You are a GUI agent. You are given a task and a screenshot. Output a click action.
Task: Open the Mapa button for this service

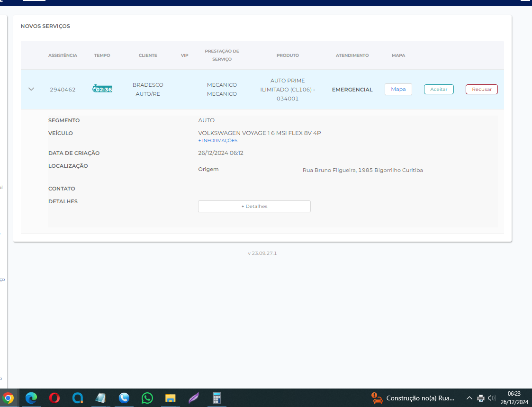(x=398, y=89)
